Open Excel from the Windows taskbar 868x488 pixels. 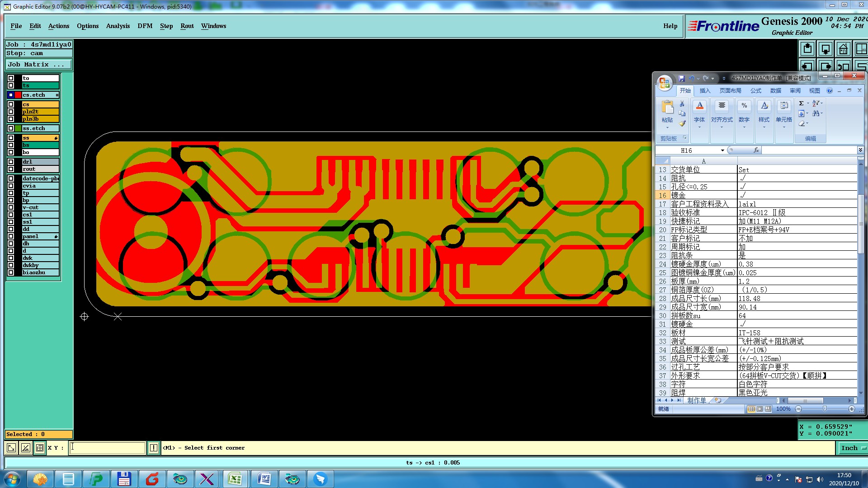pyautogui.click(x=235, y=479)
